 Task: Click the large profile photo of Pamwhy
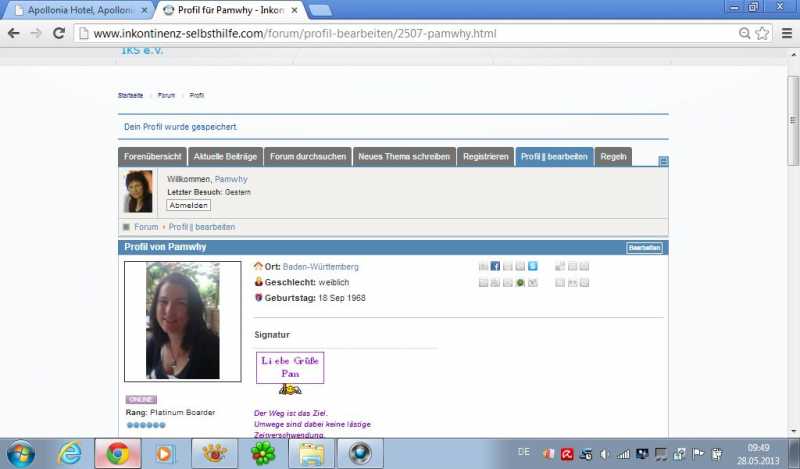pyautogui.click(x=182, y=321)
